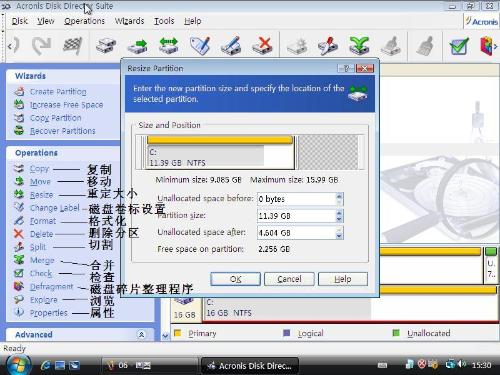The width and height of the screenshot is (500, 375).
Task: Click the Format partition pencil icon
Action: 231,46
